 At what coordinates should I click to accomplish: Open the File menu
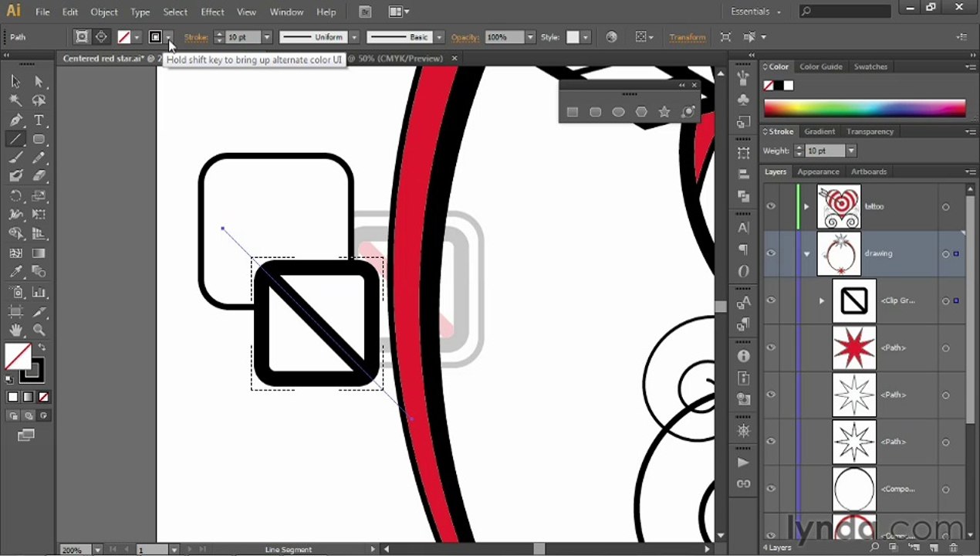point(42,12)
